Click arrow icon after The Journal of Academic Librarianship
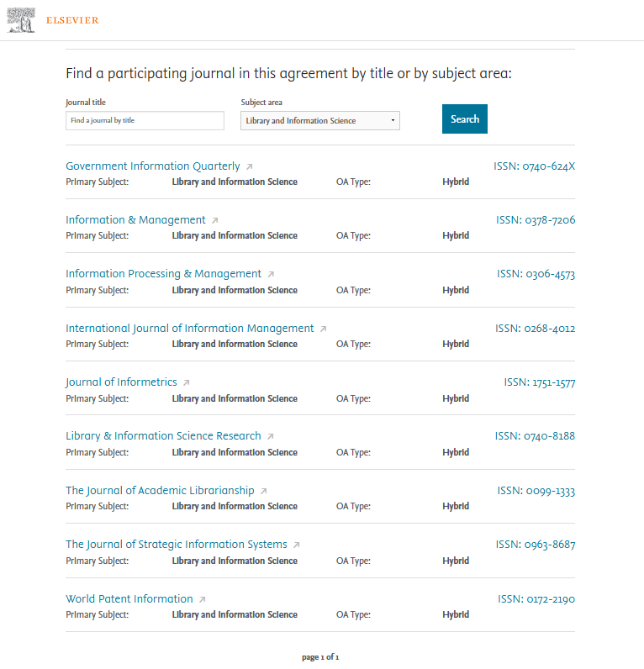Image resolution: width=644 pixels, height=669 pixels. point(263,492)
